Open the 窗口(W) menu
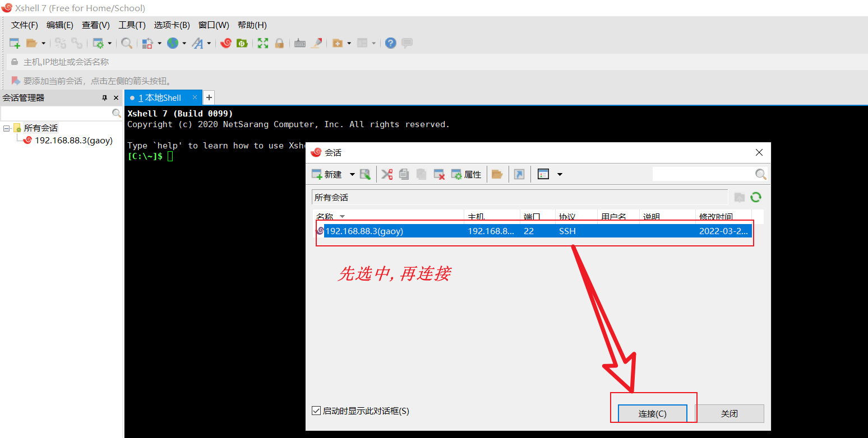 214,25
